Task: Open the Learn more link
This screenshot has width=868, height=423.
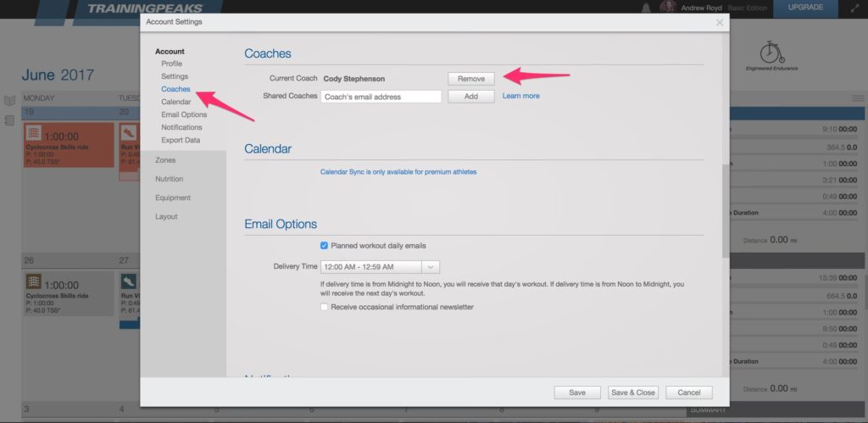Action: (520, 96)
